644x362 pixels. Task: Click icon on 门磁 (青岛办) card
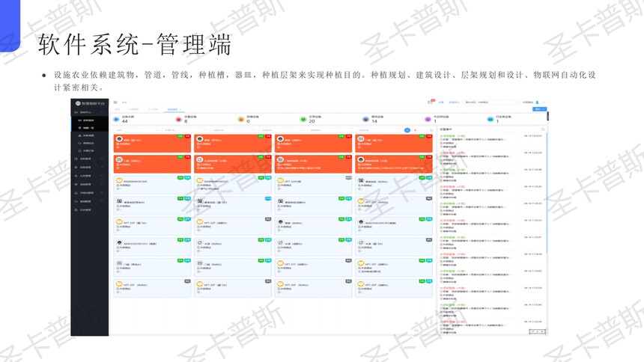tap(119, 263)
